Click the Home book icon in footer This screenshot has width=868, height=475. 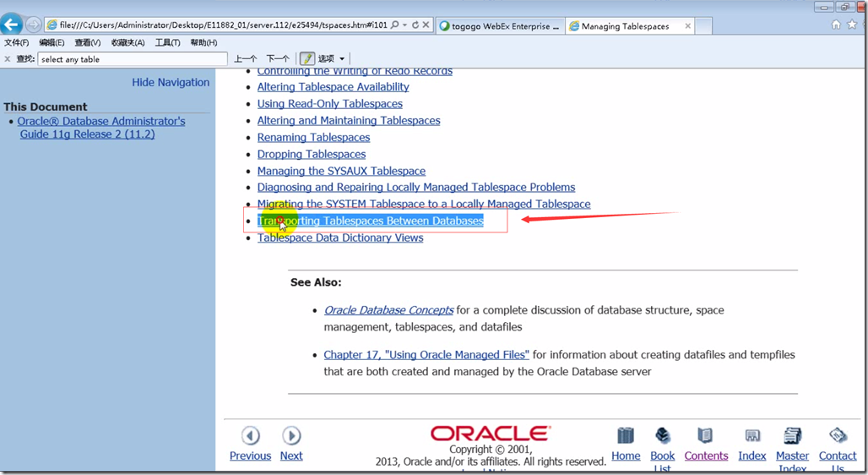(x=626, y=435)
